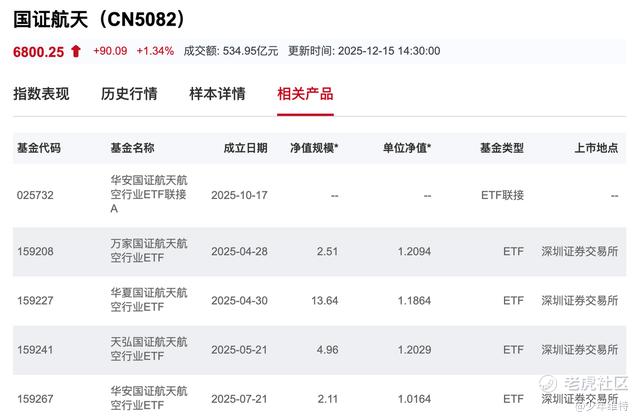The width and height of the screenshot is (640, 420).
Task: Click the index value 6800.25
Action: coord(38,51)
